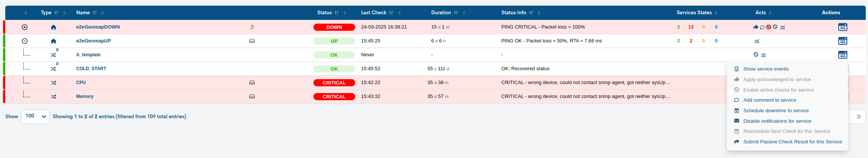Choose Schedule downtime to service
The width and height of the screenshot is (868, 158).
776,111
